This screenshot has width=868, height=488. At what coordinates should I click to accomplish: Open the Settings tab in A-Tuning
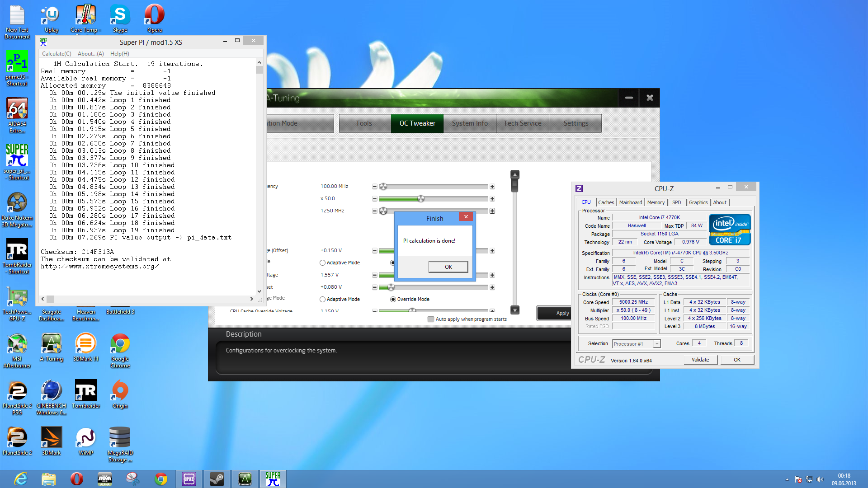tap(576, 123)
